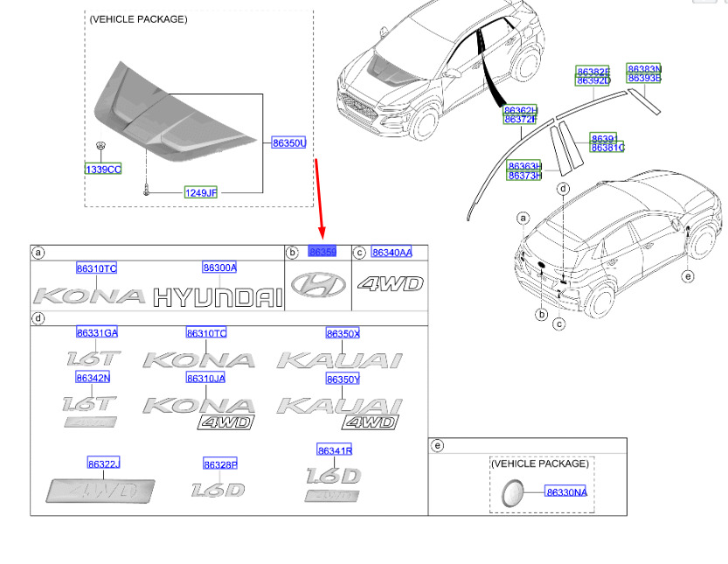Click the 86383N part number
728x564 pixels.
tap(643, 69)
